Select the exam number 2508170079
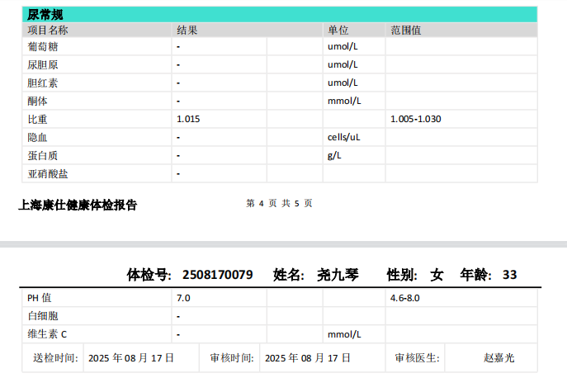Viewport: 567px width, 392px height. click(217, 275)
